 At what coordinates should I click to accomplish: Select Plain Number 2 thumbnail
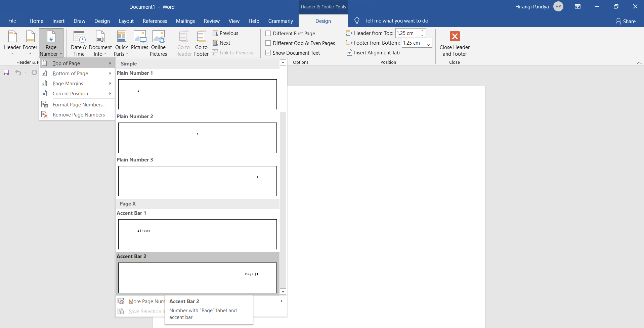(198, 138)
